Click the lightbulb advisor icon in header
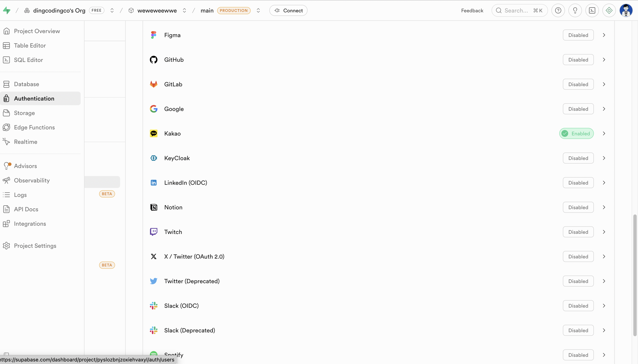 575,11
